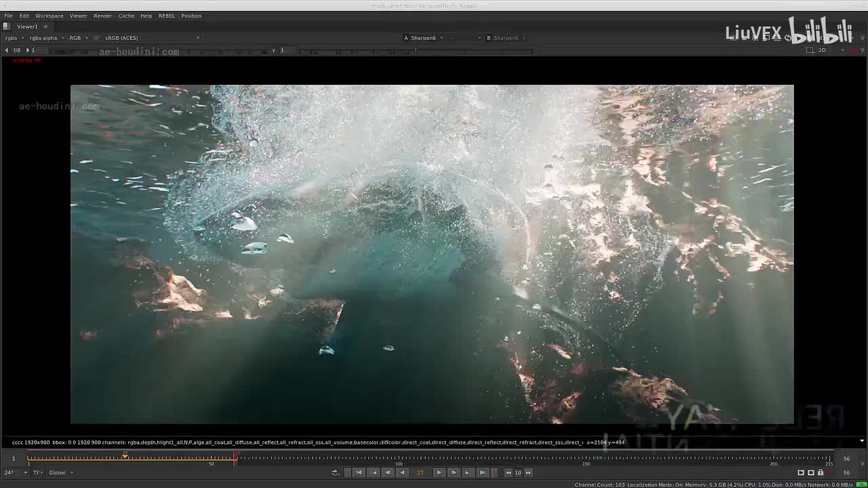Play the sequence backward

pos(402,472)
